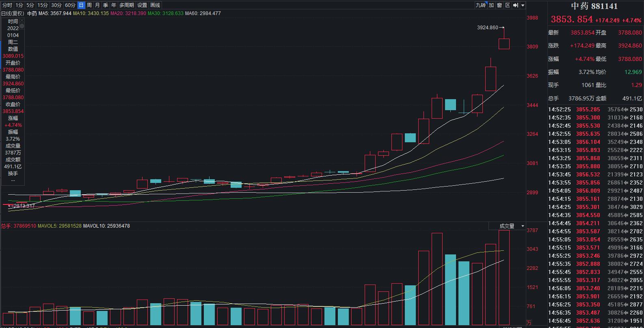This screenshot has height=328, width=644.
Task: Click the 加 add overlay icon
Action: pyautogui.click(x=491, y=5)
